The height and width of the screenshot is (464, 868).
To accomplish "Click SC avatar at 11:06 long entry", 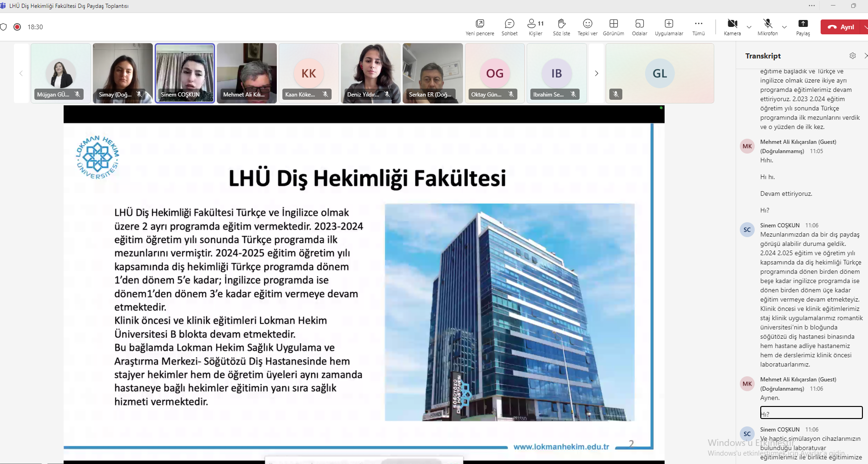I will coord(747,230).
